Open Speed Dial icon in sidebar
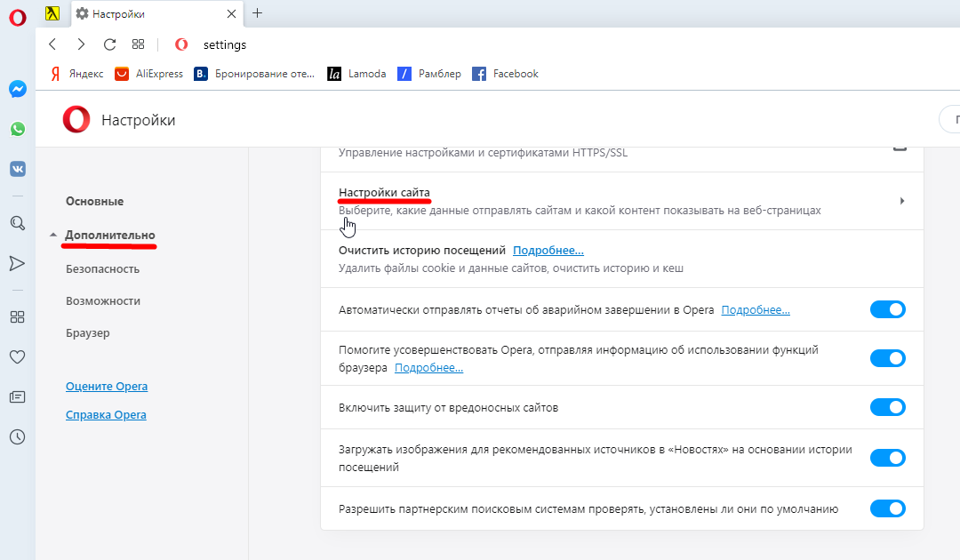The height and width of the screenshot is (560, 960). click(x=18, y=317)
